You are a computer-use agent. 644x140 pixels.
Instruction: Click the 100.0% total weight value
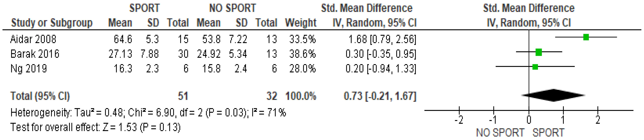[x=301, y=96]
